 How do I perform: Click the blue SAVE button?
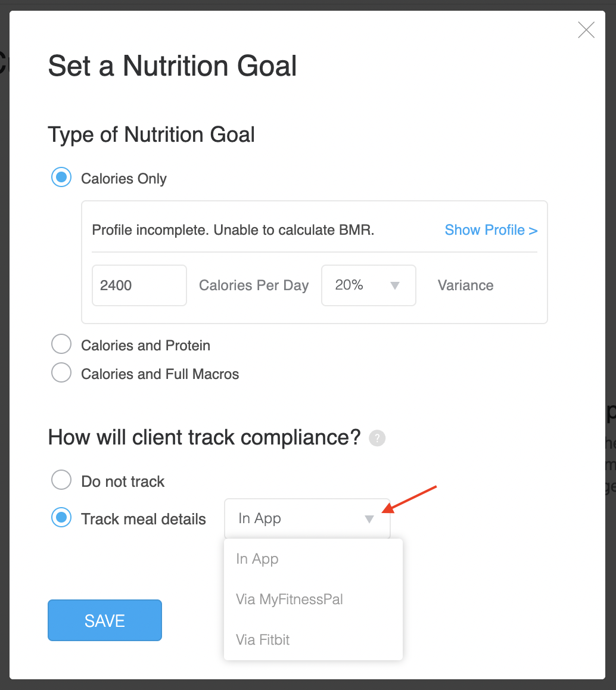[x=105, y=620]
